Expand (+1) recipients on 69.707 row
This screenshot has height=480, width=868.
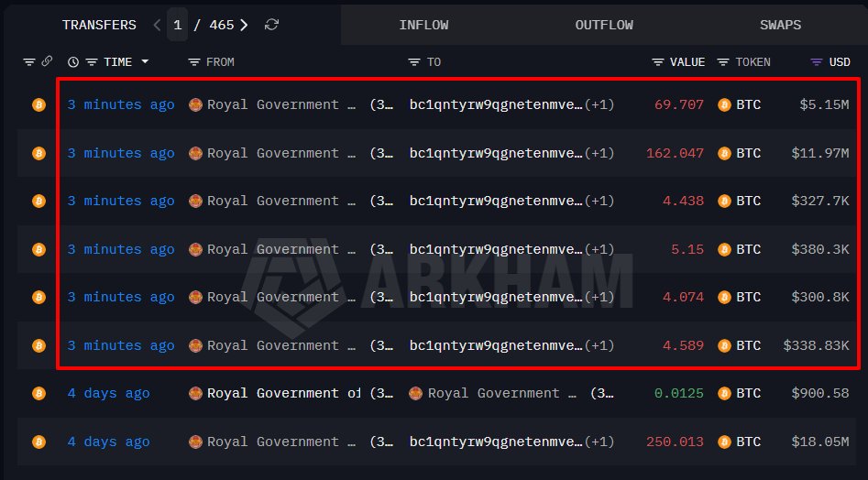coord(599,104)
